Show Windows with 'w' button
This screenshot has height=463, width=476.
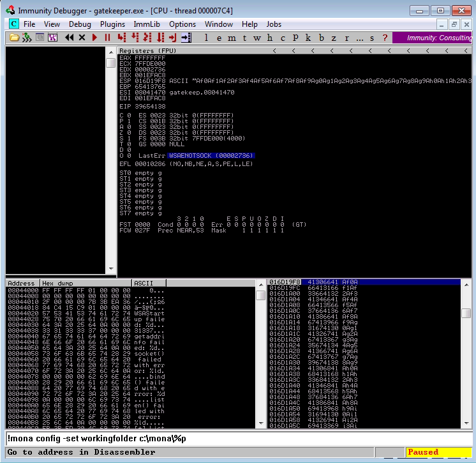tap(257, 38)
